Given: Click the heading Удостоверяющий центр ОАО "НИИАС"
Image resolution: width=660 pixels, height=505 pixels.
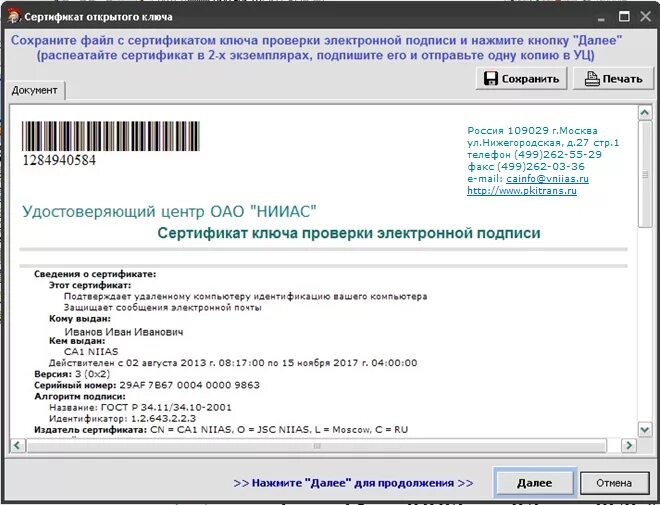Looking at the screenshot, I should pyautogui.click(x=169, y=211).
